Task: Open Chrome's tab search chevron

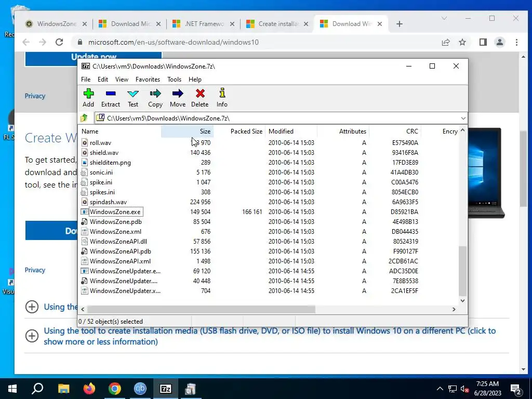Action: coord(444,18)
